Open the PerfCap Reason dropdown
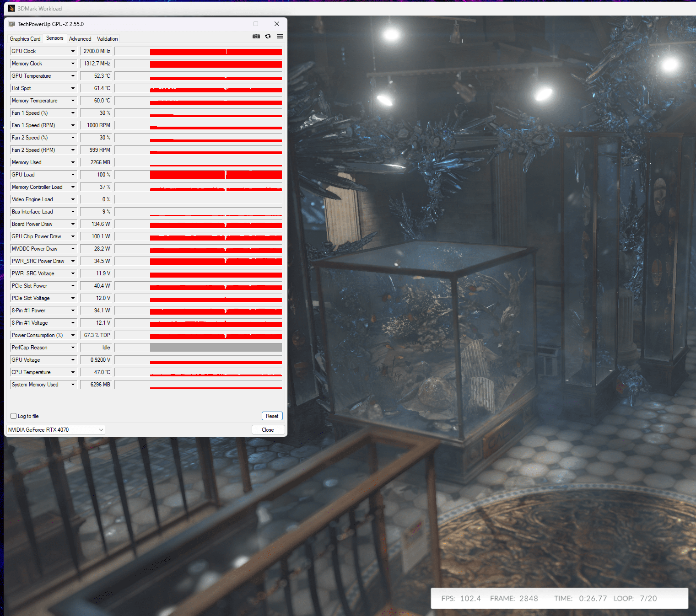The height and width of the screenshot is (616, 696). tap(73, 348)
